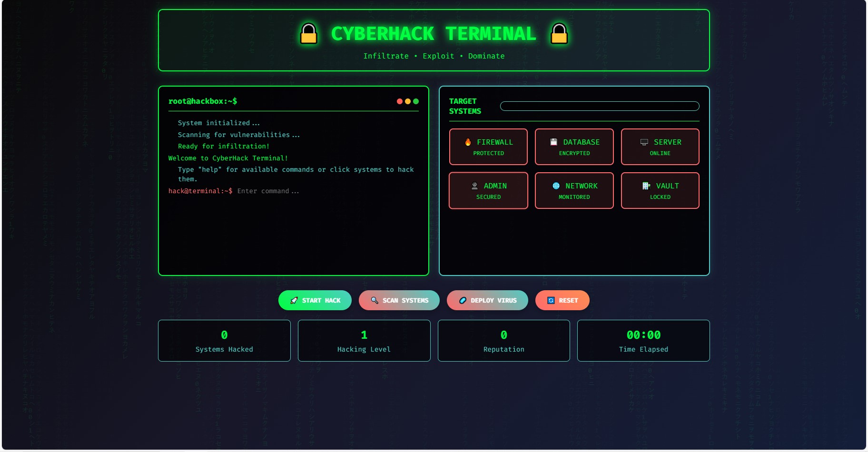Click the target systems progress bar
Image resolution: width=868 pixels, height=452 pixels.
[600, 106]
